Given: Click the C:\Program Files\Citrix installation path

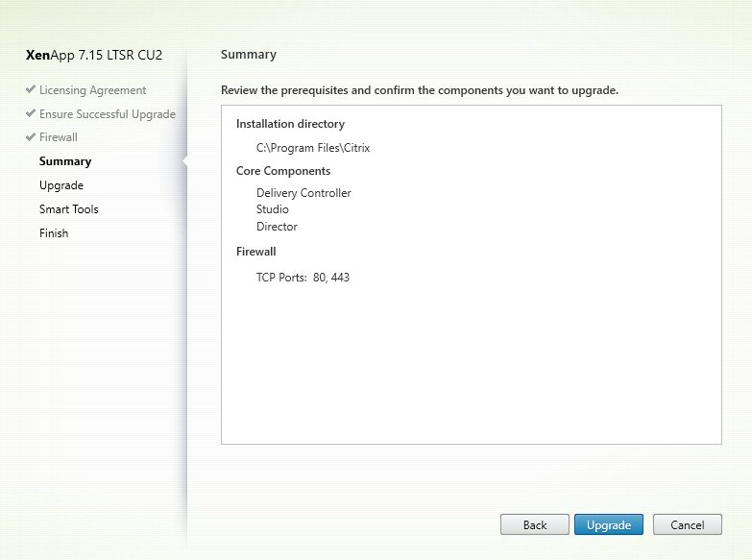Looking at the screenshot, I should point(313,148).
